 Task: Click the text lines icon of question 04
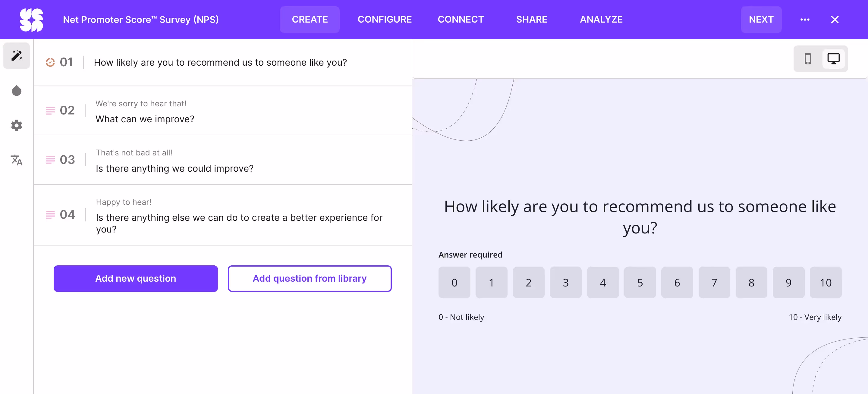[50, 214]
